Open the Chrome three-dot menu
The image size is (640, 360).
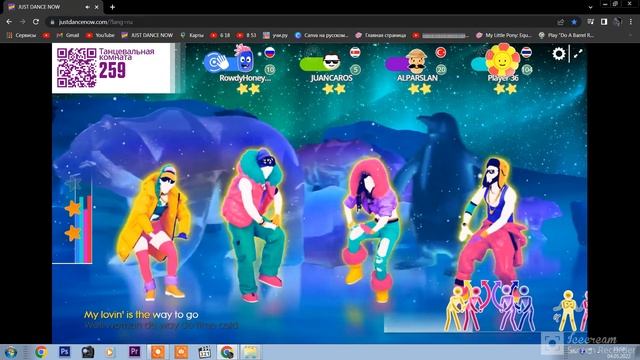click(x=631, y=22)
